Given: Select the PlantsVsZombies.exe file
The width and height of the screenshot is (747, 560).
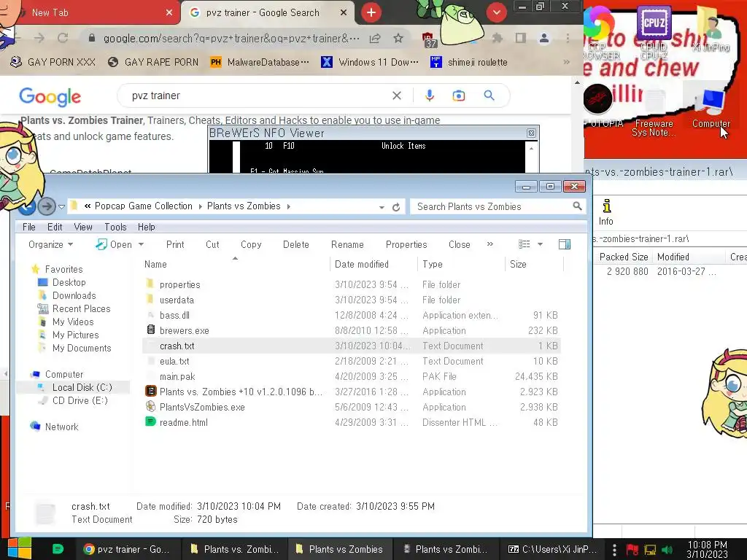Looking at the screenshot, I should tap(351, 407).
